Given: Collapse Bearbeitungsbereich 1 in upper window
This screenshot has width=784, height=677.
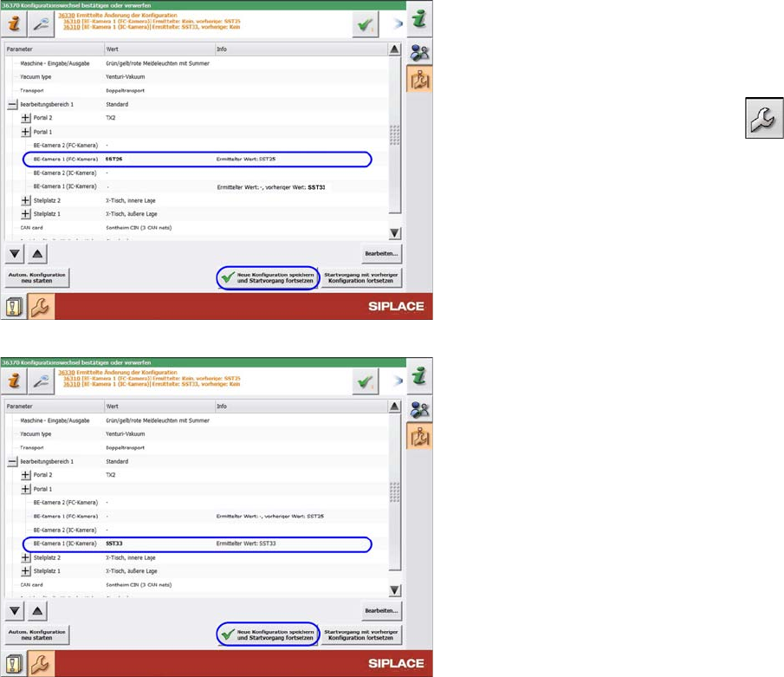Looking at the screenshot, I should [x=12, y=105].
